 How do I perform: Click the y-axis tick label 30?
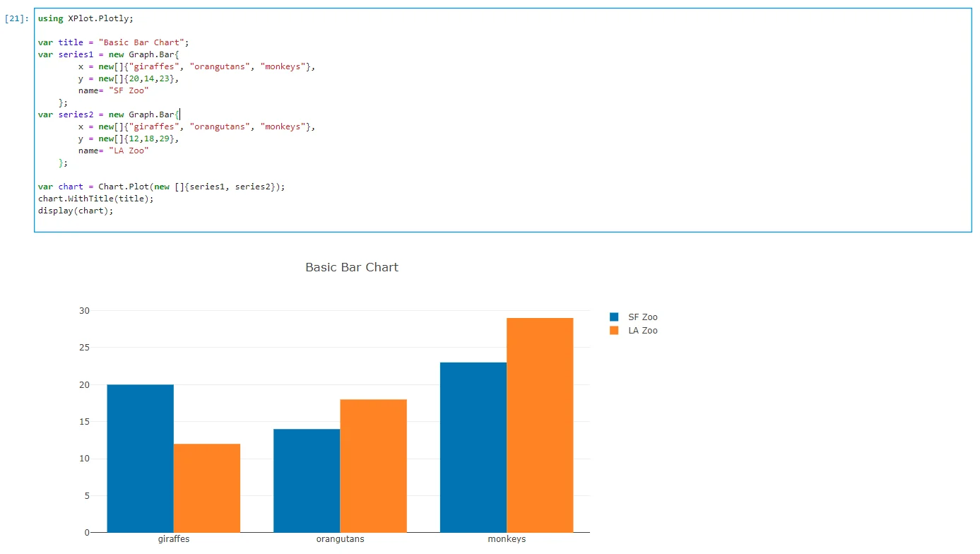tap(84, 311)
